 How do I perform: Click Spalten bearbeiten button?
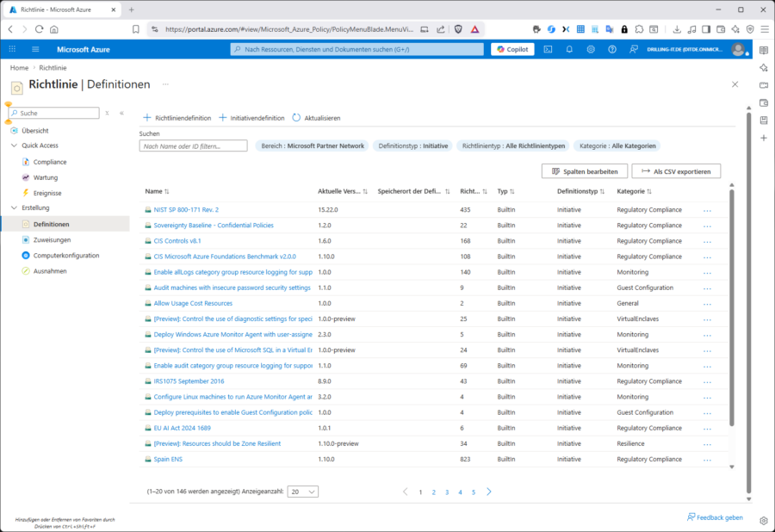click(x=584, y=171)
